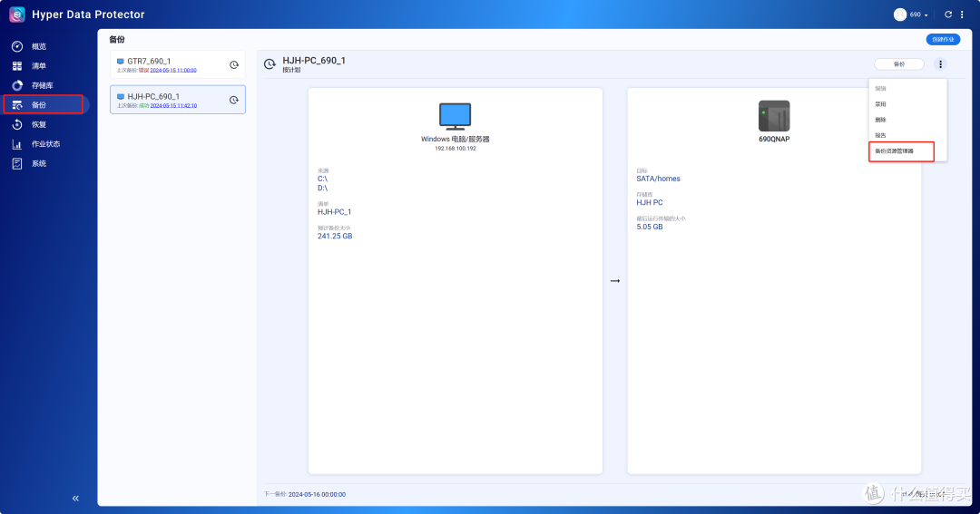Click the 192.168.100.192 IP address text
Viewport: 980px width, 514px height.
[x=455, y=149]
